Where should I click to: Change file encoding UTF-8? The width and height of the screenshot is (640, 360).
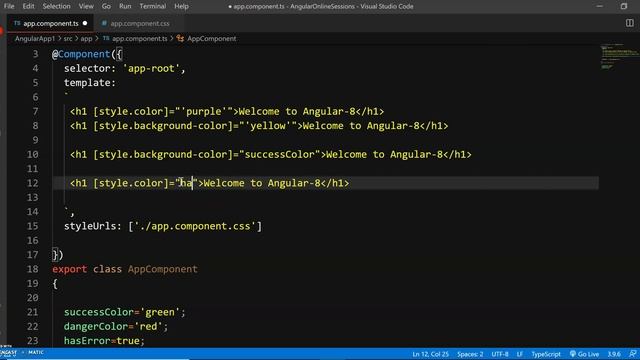(500, 354)
